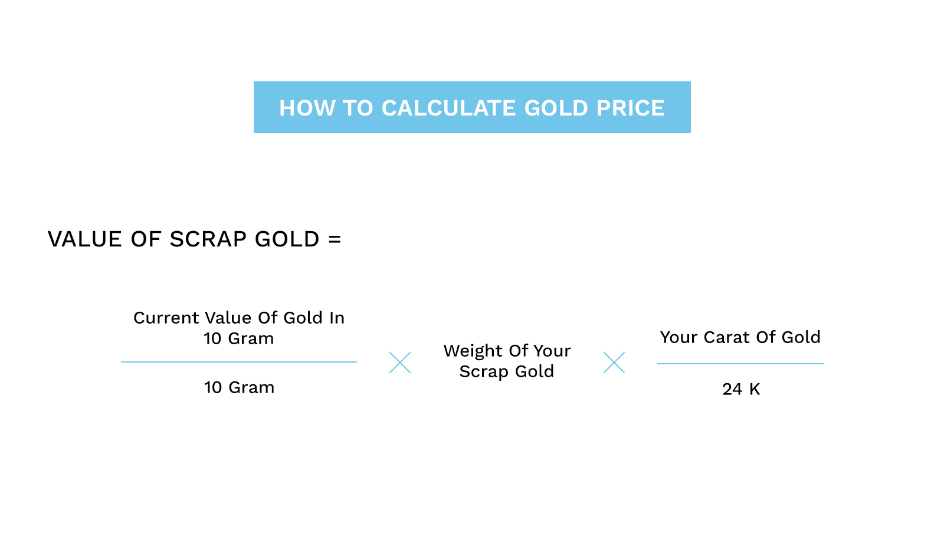Click the uppercase SCRAP GOLD heading text

point(244,239)
